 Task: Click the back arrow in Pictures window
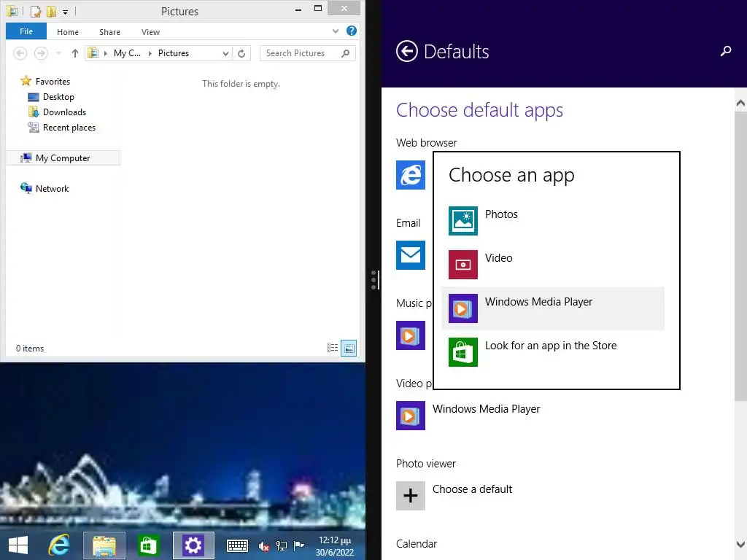coord(20,53)
